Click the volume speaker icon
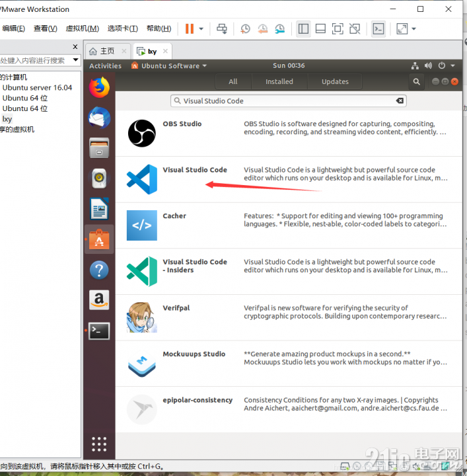 click(428, 65)
